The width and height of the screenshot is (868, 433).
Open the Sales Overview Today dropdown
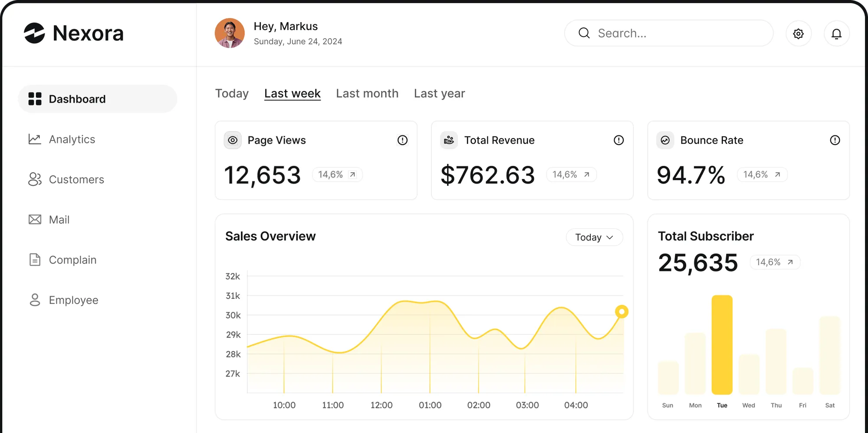pyautogui.click(x=594, y=237)
